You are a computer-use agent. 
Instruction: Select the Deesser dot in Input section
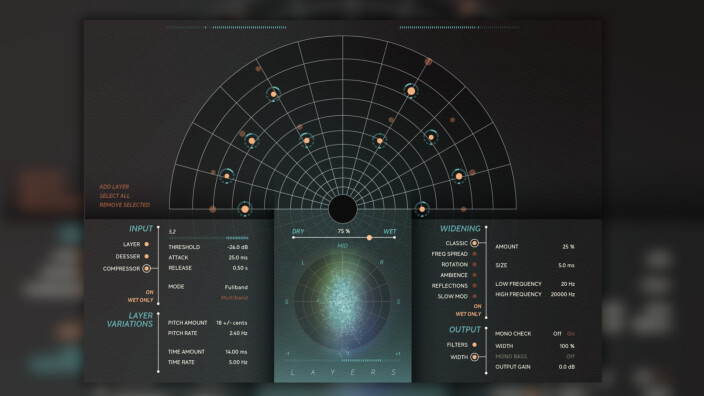146,256
